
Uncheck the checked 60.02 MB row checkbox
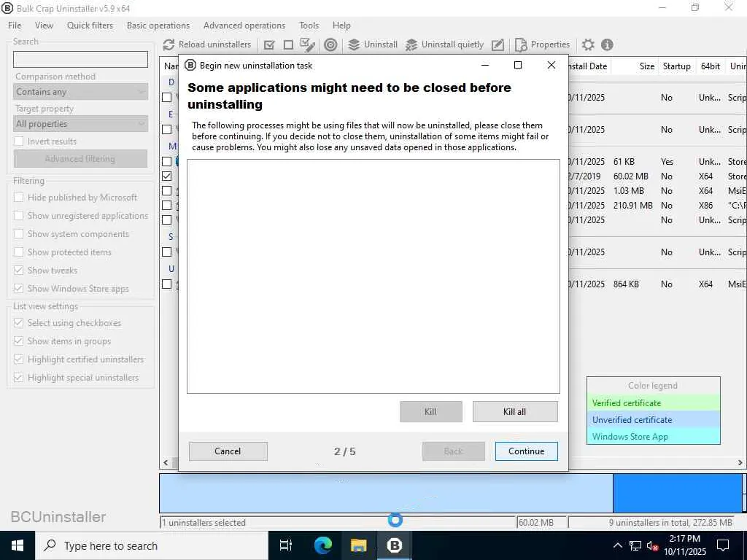[167, 176]
